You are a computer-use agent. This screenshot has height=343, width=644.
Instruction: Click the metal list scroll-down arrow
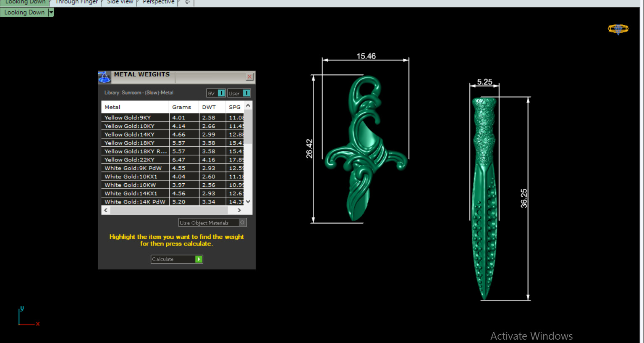[248, 201]
